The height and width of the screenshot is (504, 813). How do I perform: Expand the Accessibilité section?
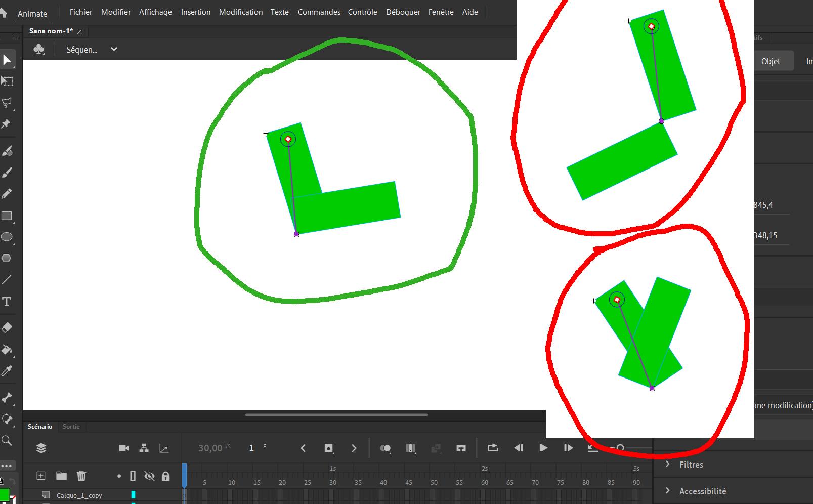pos(703,491)
